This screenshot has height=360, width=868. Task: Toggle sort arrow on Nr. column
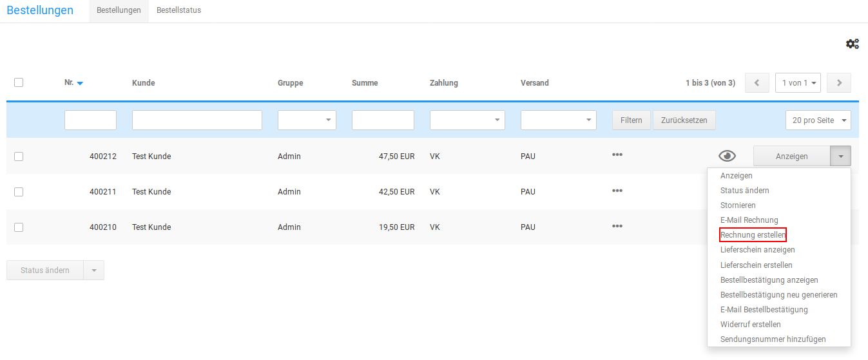[80, 83]
